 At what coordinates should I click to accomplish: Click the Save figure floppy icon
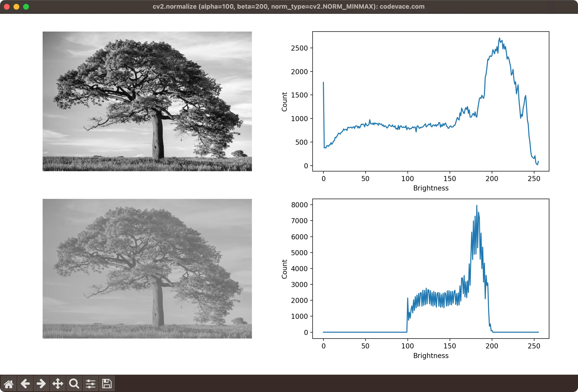(107, 384)
